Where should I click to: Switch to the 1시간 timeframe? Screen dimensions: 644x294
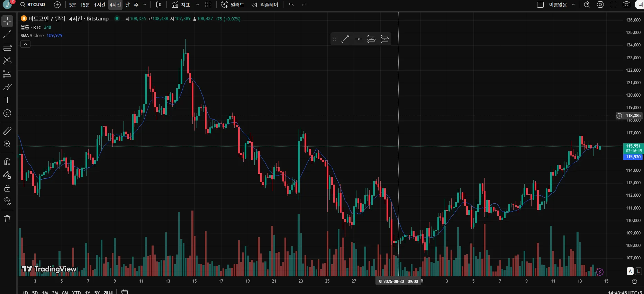pyautogui.click(x=100, y=5)
